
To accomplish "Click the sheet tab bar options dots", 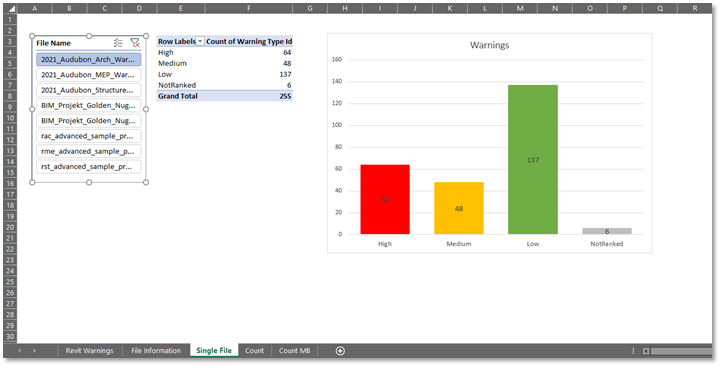I will point(633,351).
